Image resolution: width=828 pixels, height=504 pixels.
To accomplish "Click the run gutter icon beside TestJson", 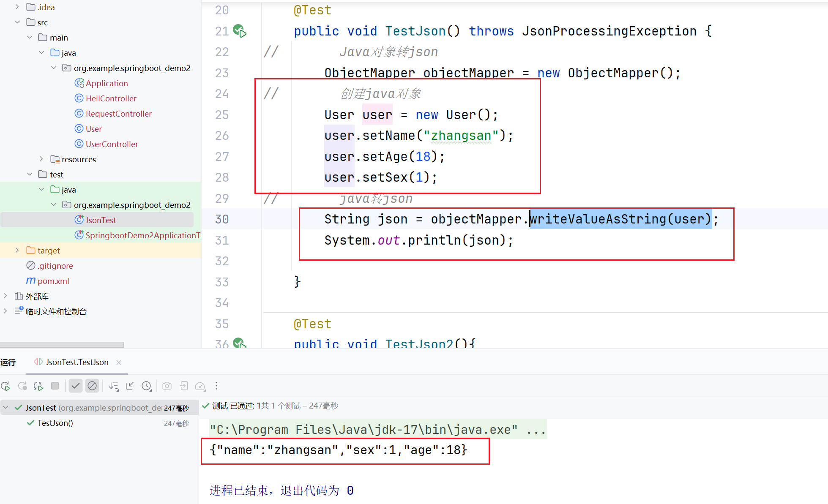I will [x=240, y=31].
